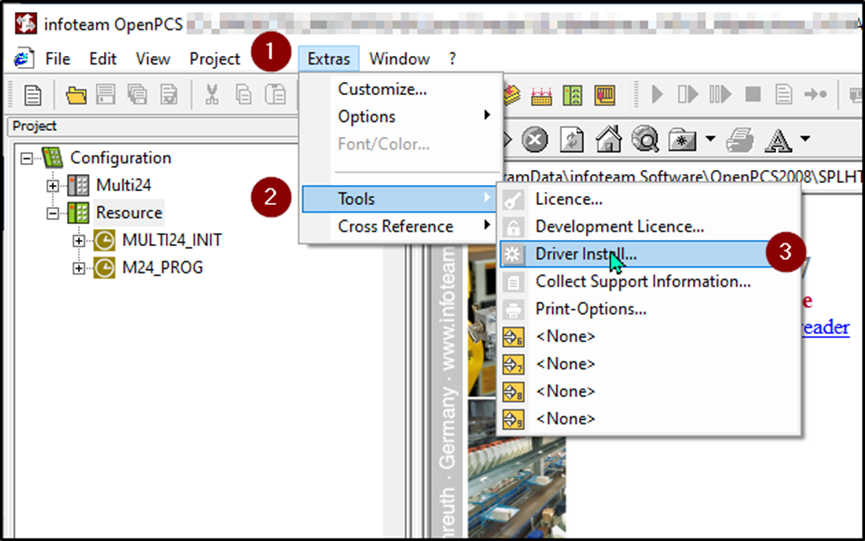Screen dimensions: 865x541
Task: Click the arrow-to-breakpoint toolbar icon
Action: click(x=815, y=94)
